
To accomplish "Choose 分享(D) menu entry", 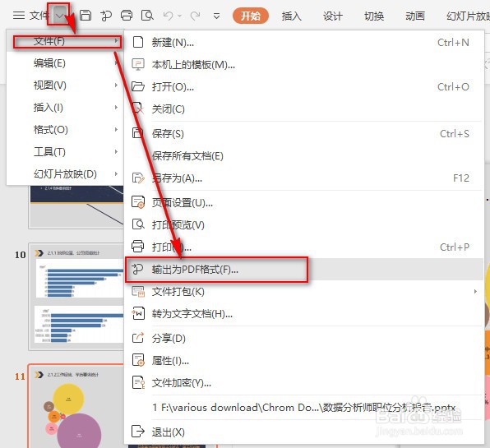I will 303,339.
